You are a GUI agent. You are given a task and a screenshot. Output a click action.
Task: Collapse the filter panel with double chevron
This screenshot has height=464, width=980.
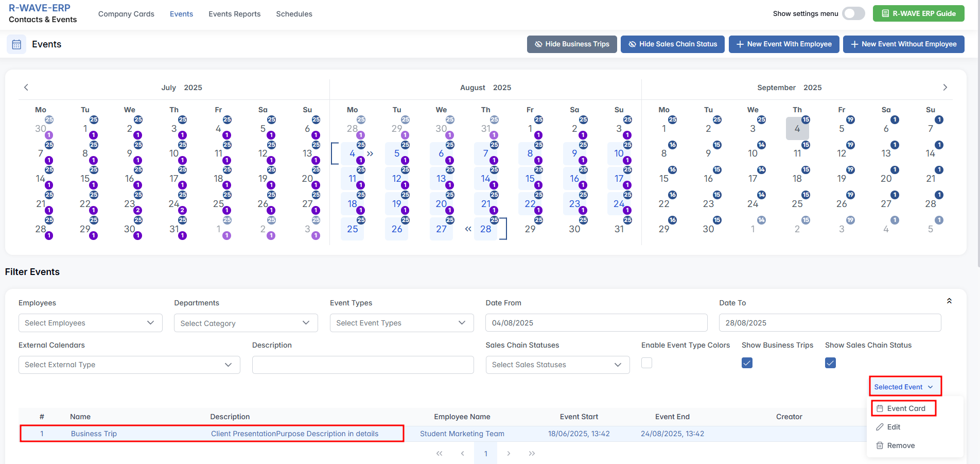click(949, 301)
